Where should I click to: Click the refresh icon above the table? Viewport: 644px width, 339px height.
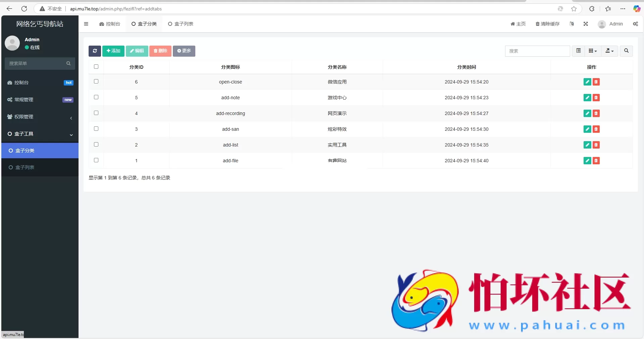[95, 51]
